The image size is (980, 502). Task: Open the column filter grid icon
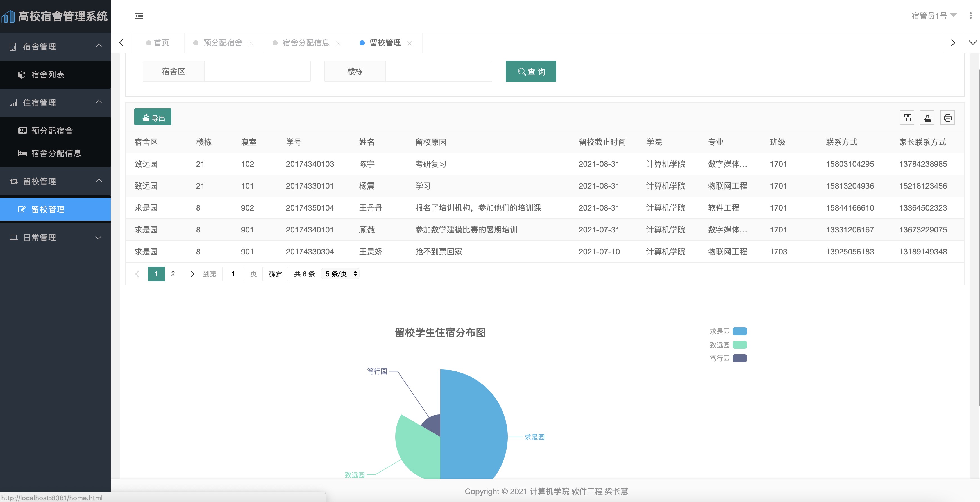click(x=907, y=118)
